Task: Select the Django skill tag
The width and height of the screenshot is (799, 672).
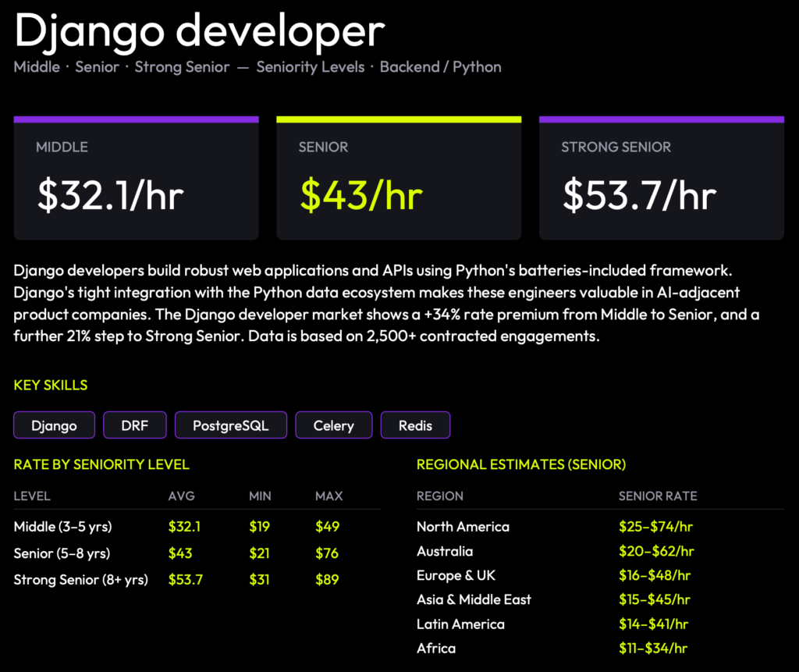Action: pos(54,425)
